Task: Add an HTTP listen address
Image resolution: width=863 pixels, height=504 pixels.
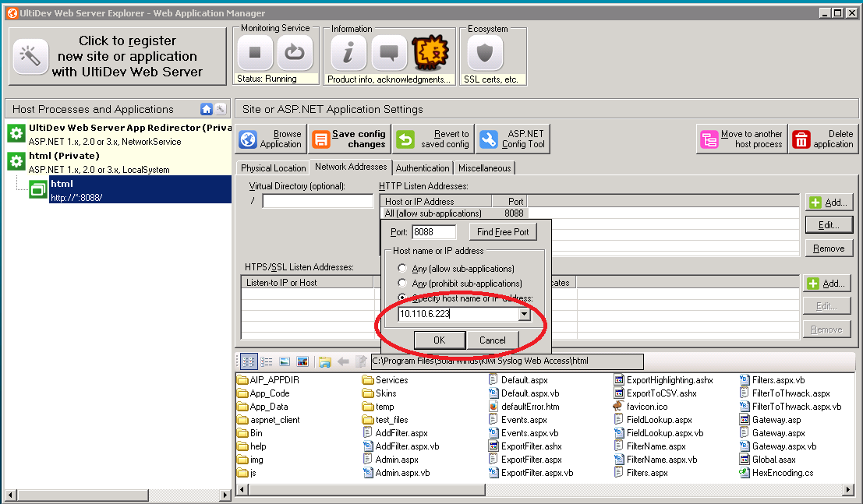Action: pyautogui.click(x=829, y=203)
